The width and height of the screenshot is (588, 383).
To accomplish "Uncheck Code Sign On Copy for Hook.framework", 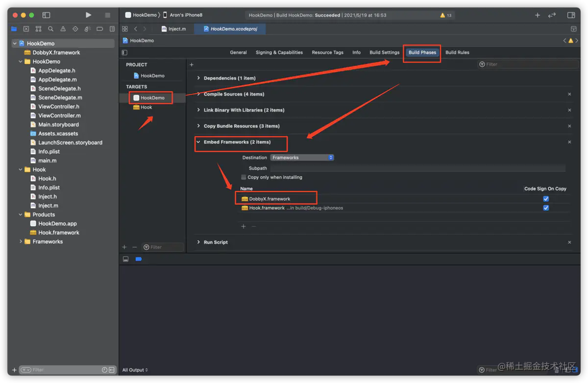I will pyautogui.click(x=546, y=208).
